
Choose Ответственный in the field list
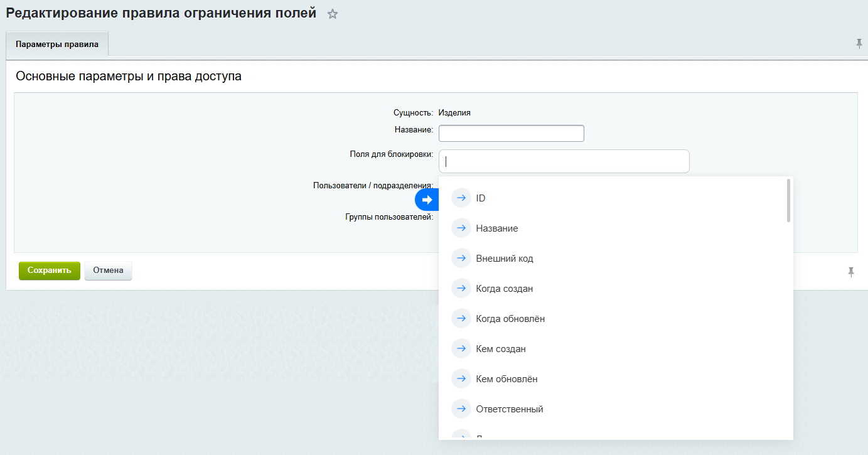[614, 409]
